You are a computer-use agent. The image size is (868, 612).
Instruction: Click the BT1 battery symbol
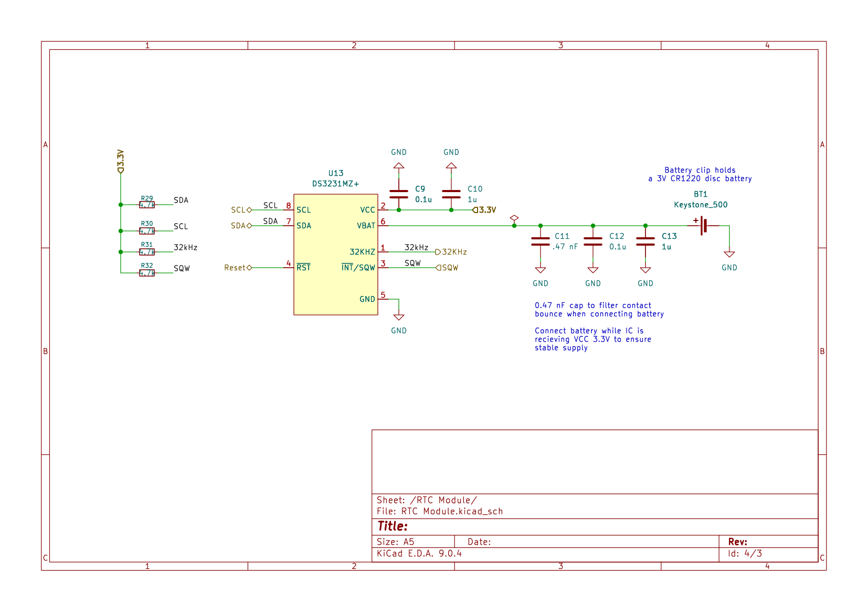(703, 225)
